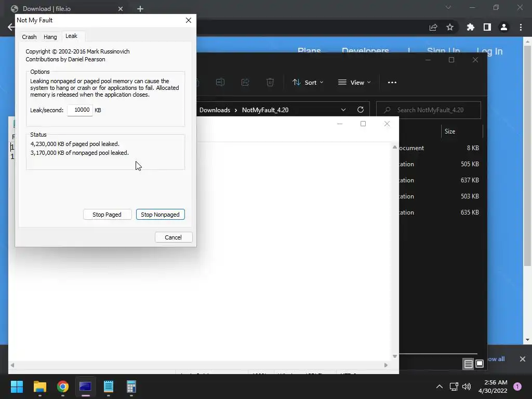Click the Leak/second KB input field
This screenshot has width=532, height=399.
(80, 110)
